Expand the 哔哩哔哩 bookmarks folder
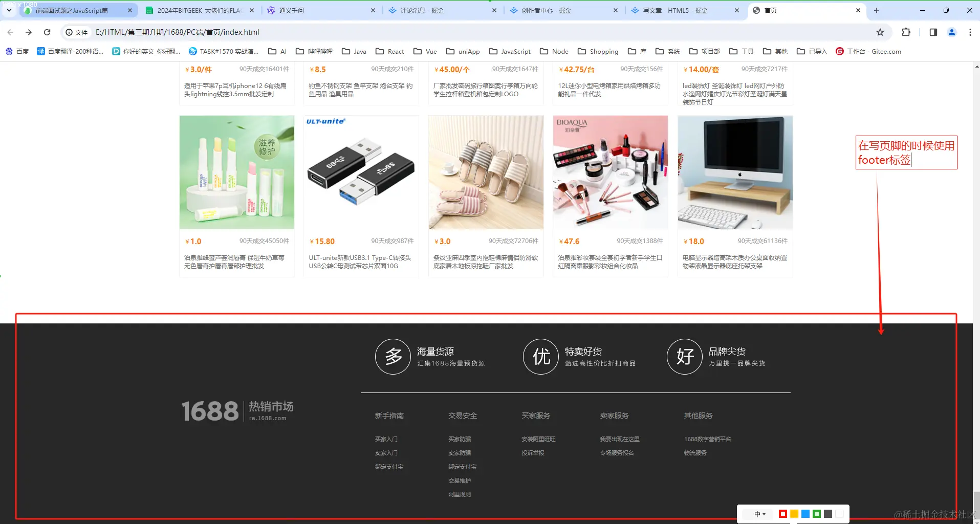Image resolution: width=980 pixels, height=524 pixels. click(314, 51)
